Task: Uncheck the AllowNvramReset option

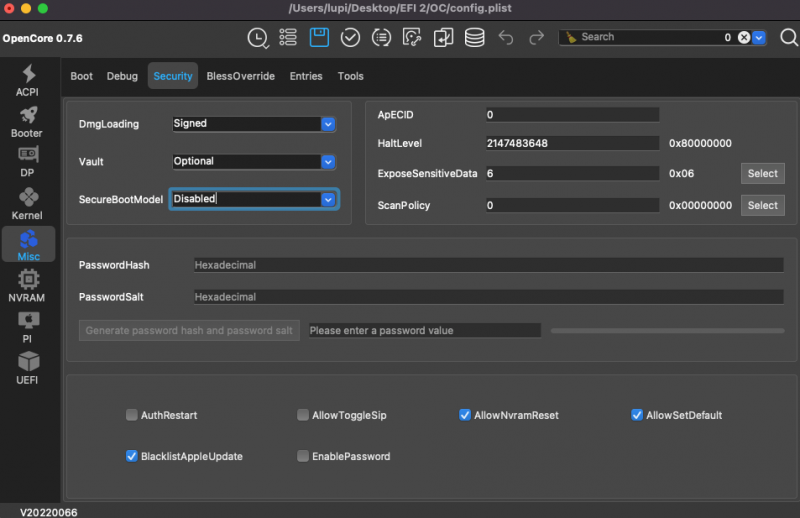Action: point(465,415)
